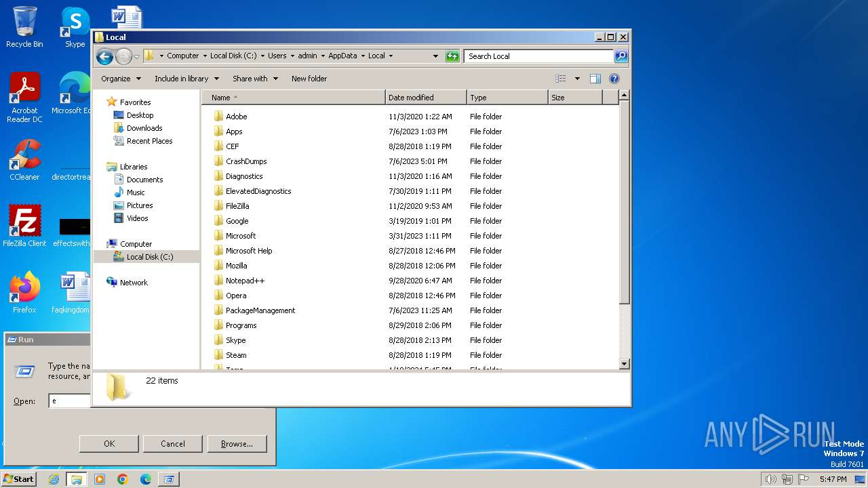Viewport: 868px width, 488px height.
Task: Open Internet Explorer from taskbar
Action: (x=54, y=479)
